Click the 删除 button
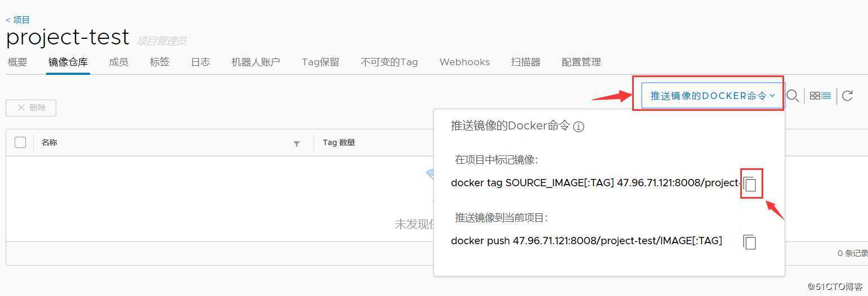The image size is (868, 296). (31, 107)
